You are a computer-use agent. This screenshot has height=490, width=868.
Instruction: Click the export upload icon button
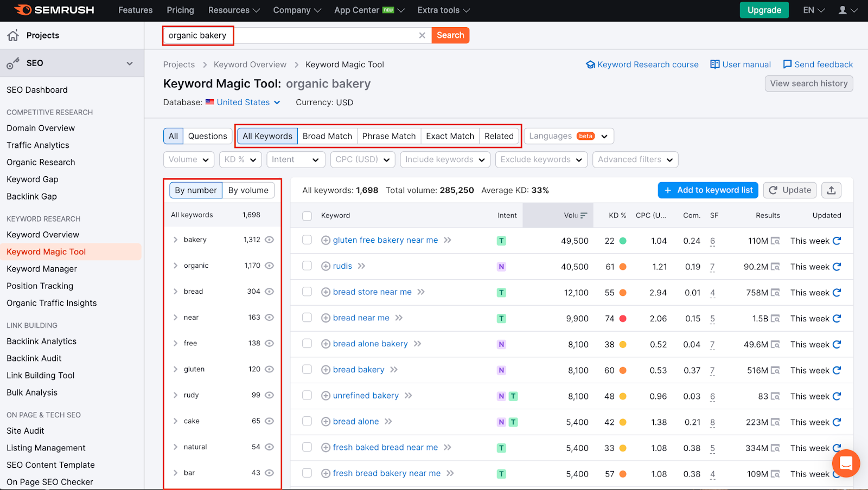(831, 190)
